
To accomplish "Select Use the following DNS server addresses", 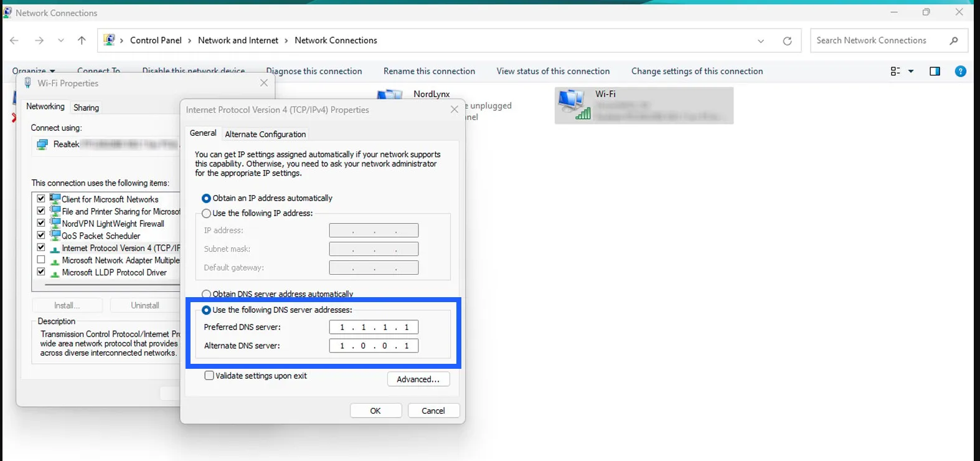I will click(206, 310).
